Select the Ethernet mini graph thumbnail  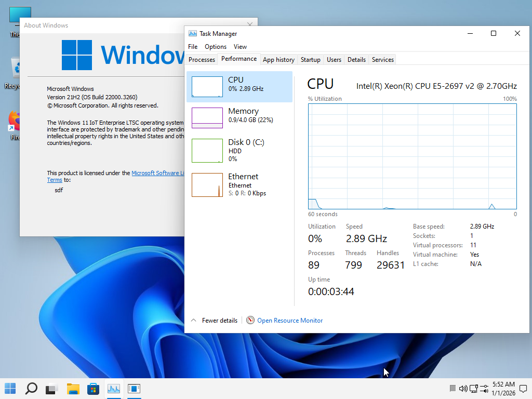207,185
